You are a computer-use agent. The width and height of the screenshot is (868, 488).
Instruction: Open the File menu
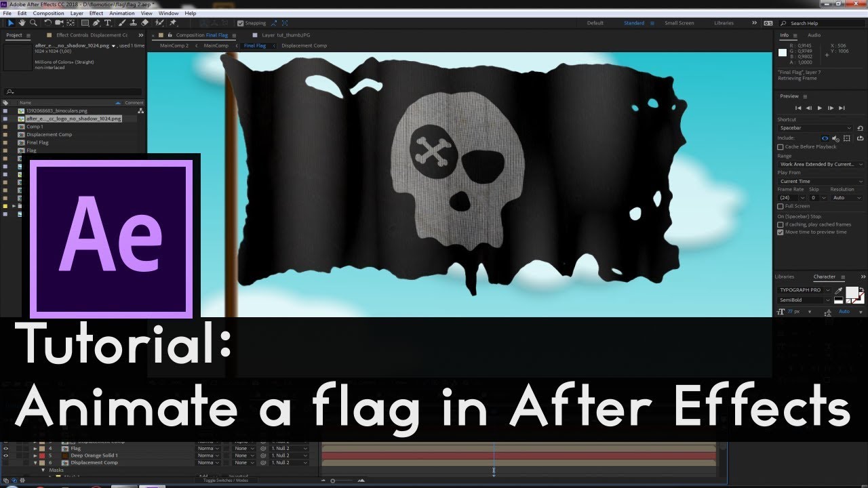point(7,13)
